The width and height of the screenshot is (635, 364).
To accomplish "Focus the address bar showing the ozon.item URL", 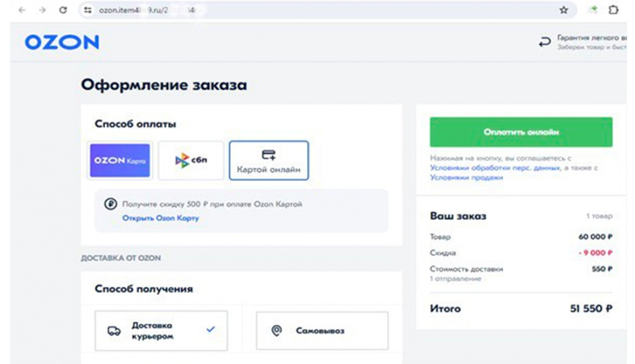I will coord(327,10).
